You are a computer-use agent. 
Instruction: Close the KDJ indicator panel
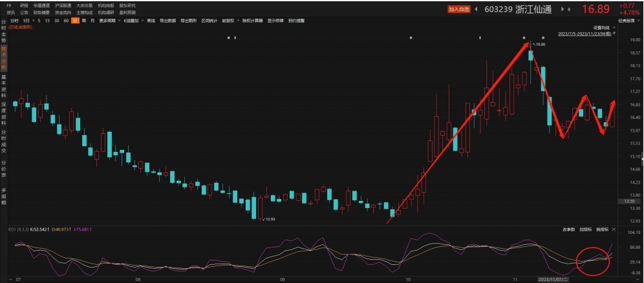coord(614,229)
